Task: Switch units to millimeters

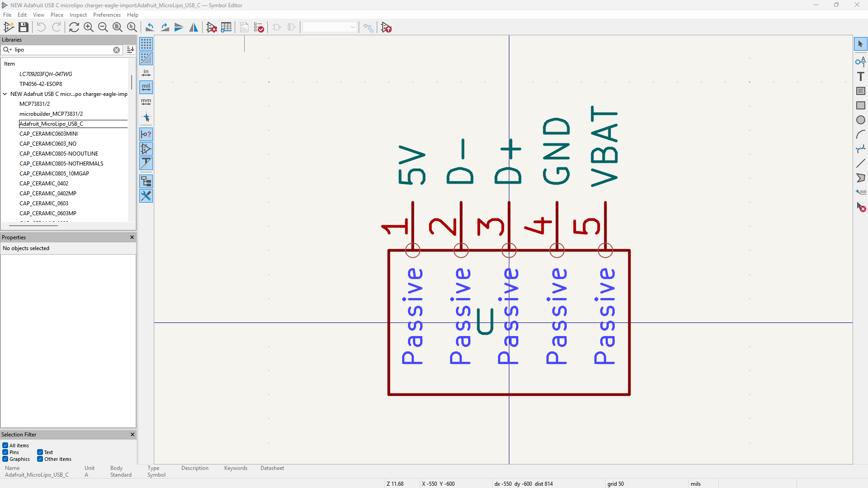Action: pyautogui.click(x=146, y=102)
